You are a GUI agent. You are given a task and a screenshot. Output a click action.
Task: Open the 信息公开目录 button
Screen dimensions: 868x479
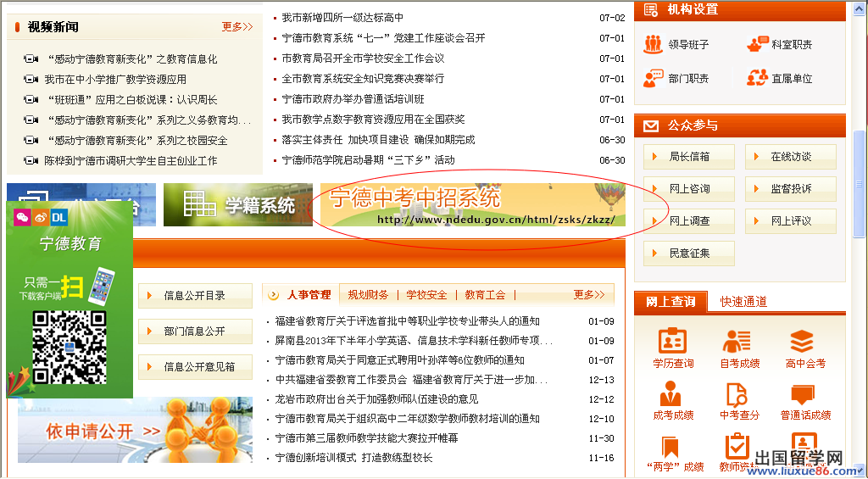(195, 296)
